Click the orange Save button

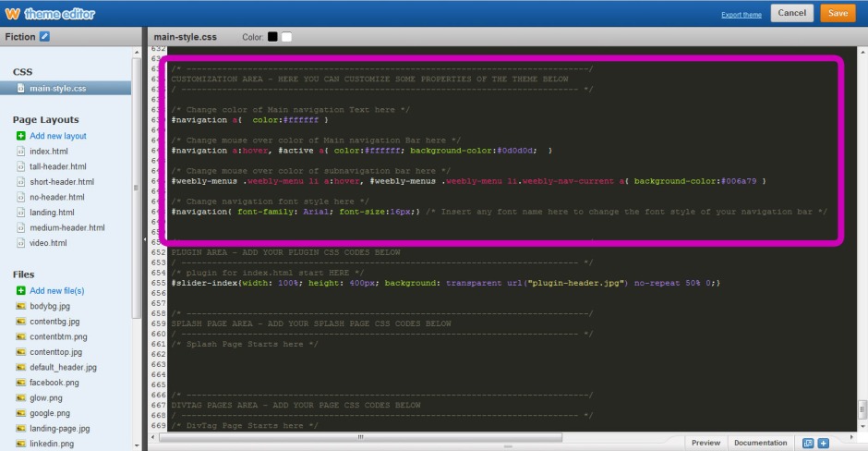(x=838, y=14)
